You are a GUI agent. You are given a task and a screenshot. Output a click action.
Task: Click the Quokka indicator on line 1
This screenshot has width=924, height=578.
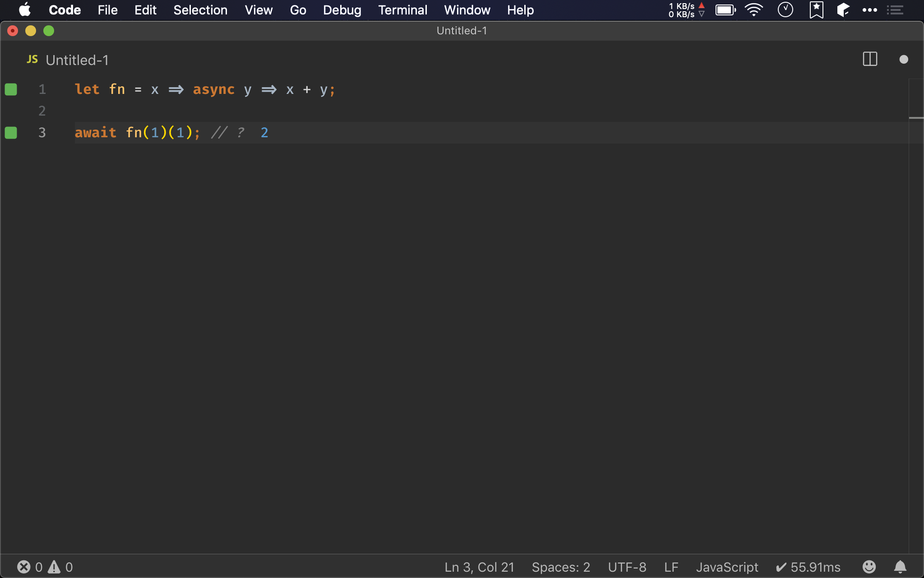[11, 89]
